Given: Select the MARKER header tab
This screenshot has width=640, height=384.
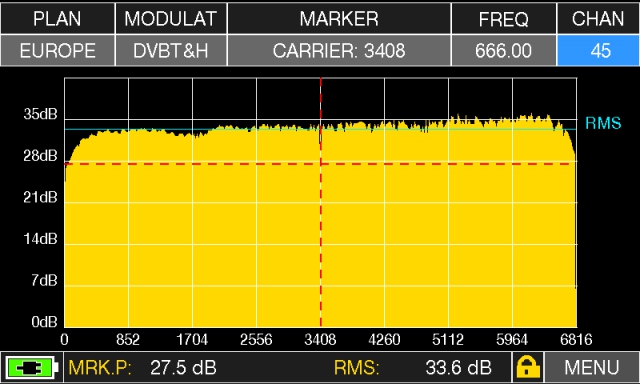Looking at the screenshot, I should (339, 18).
